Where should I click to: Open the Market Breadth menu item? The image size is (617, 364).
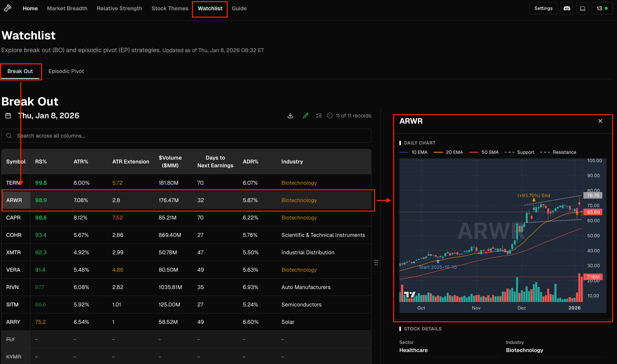coord(67,8)
